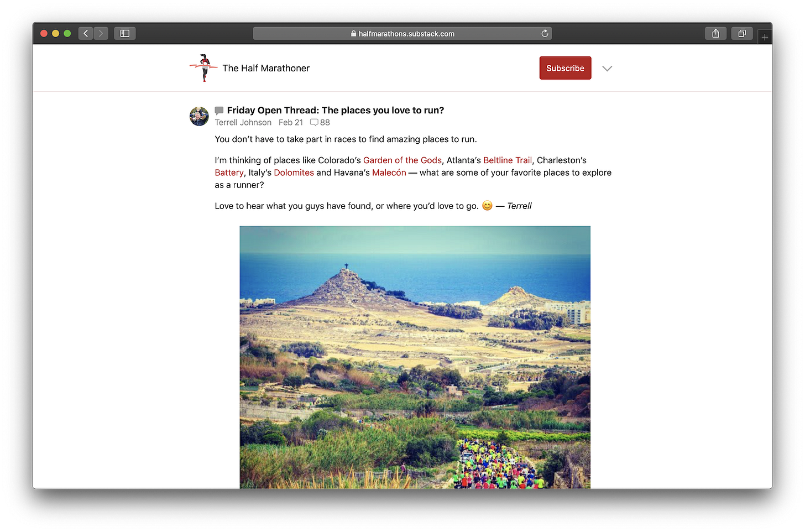The width and height of the screenshot is (805, 532).
Task: Follow the Beltline Trail link
Action: point(508,160)
